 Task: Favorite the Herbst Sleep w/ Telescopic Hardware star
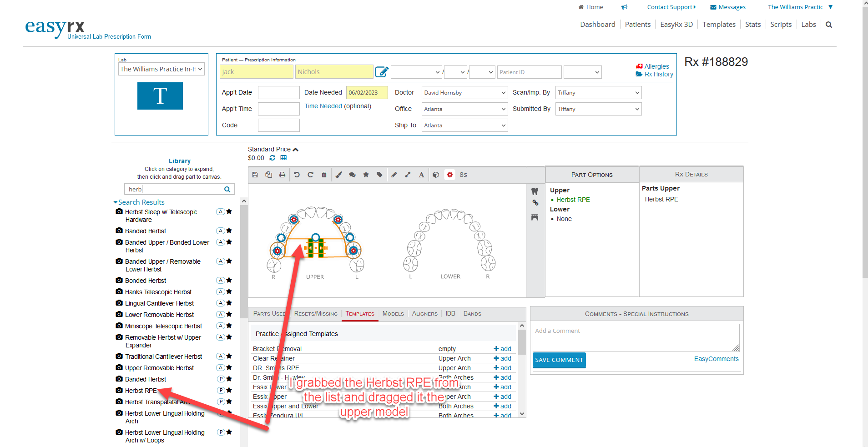[x=229, y=211]
